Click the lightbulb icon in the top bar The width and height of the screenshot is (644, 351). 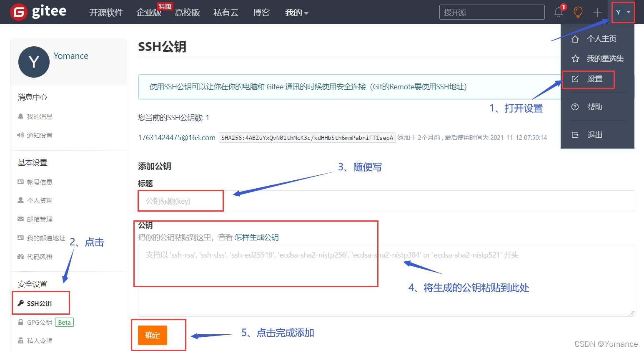578,12
